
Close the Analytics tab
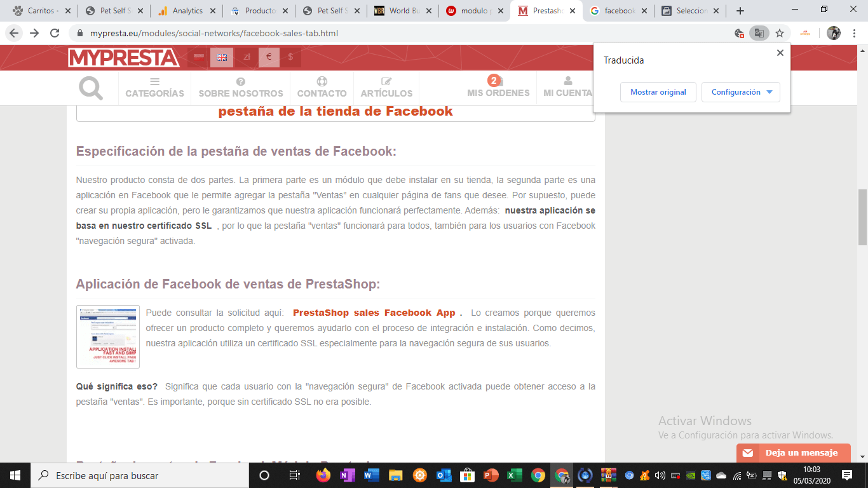coord(212,11)
